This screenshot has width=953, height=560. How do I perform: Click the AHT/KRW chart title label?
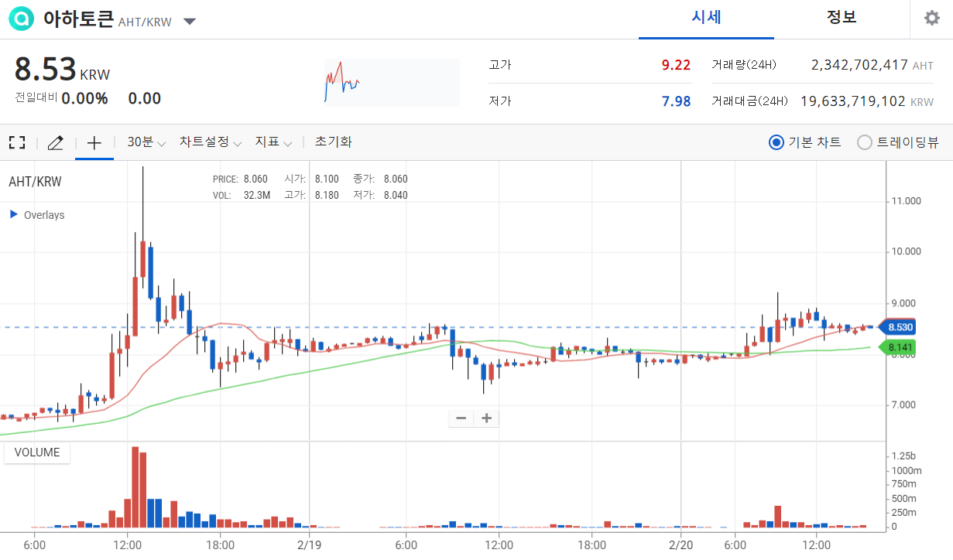click(x=35, y=183)
